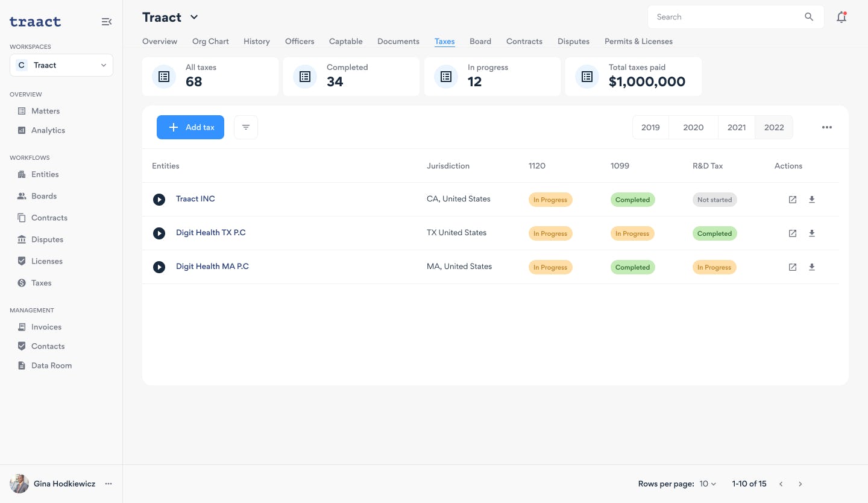Switch to the Captable tab
Image resolution: width=868 pixels, height=503 pixels.
coord(345,41)
